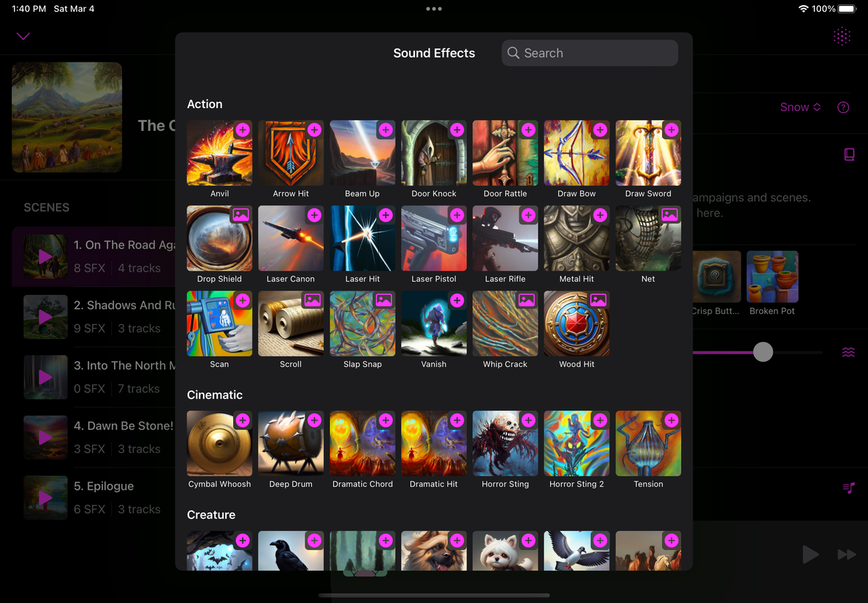Add the Anvil sound effect

coord(242,130)
